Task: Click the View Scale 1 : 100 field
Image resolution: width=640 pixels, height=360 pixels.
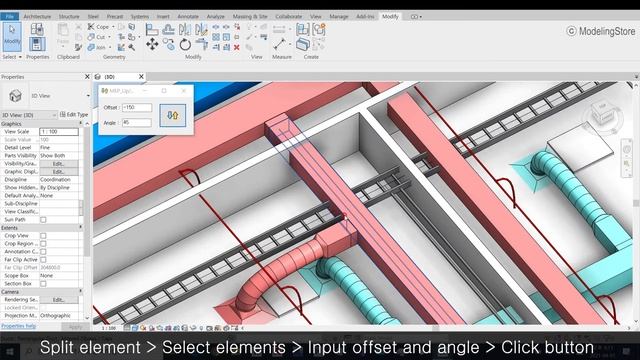Action: tap(59, 131)
